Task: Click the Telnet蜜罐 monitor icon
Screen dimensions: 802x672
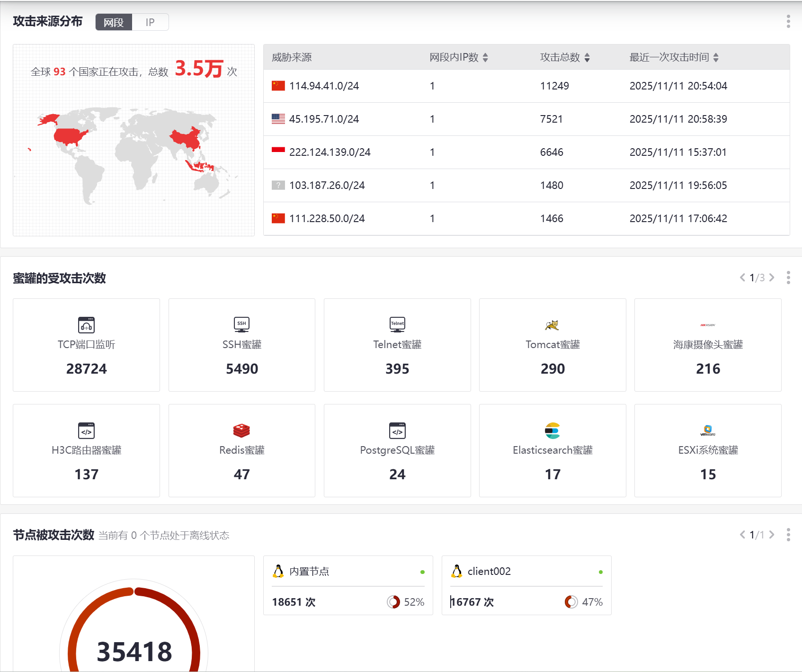Action: [x=397, y=325]
